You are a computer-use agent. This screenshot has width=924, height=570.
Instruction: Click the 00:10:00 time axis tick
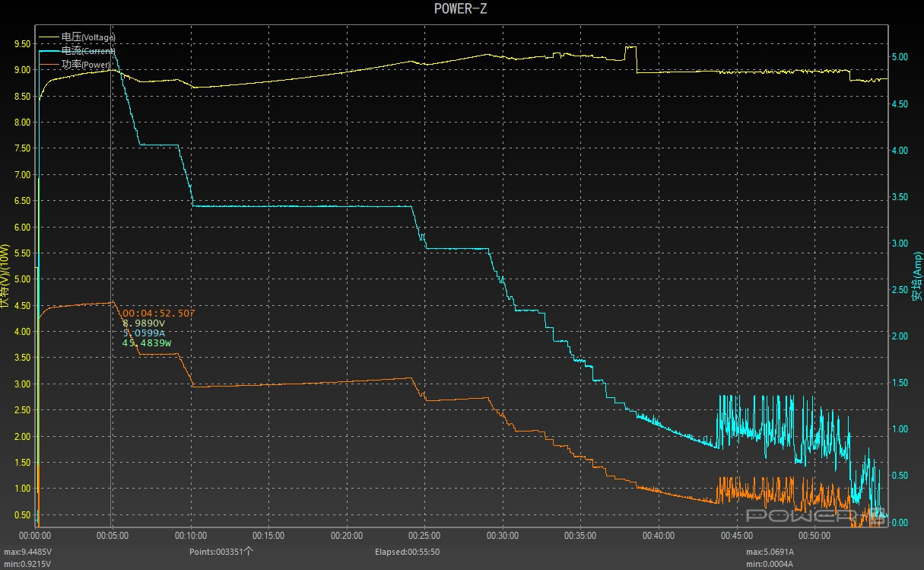click(189, 536)
